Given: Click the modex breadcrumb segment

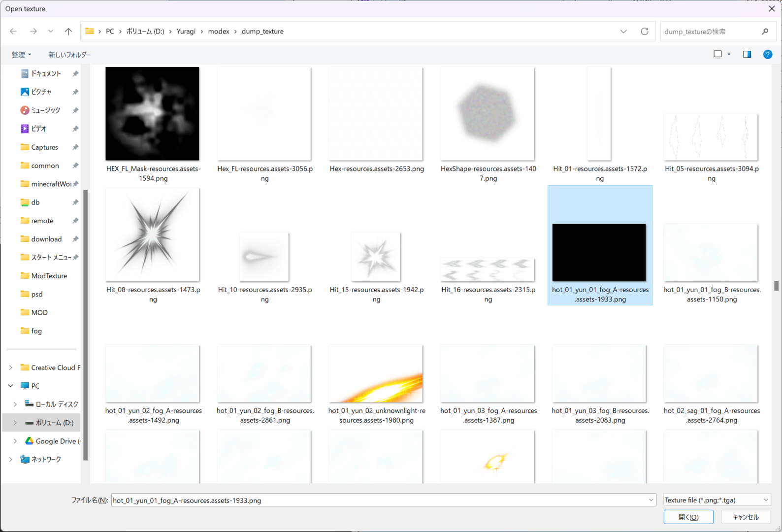Looking at the screenshot, I should pos(219,31).
